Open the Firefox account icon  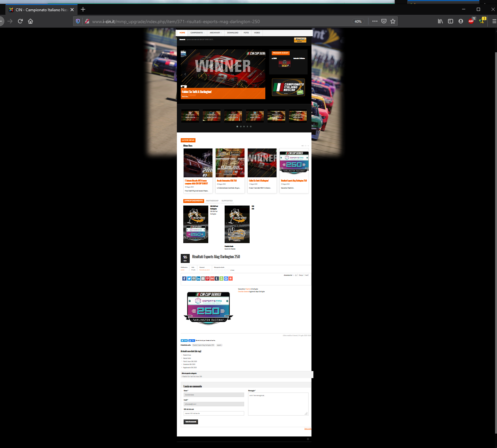[461, 21]
